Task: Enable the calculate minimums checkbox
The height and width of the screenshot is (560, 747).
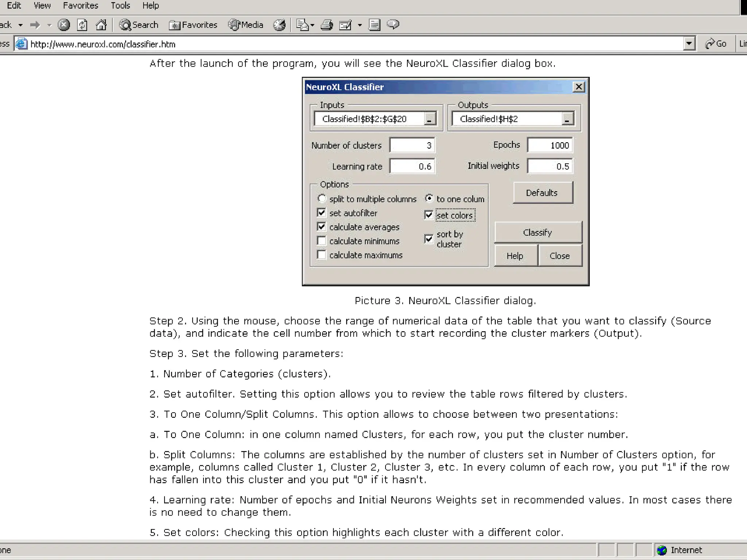Action: tap(321, 241)
